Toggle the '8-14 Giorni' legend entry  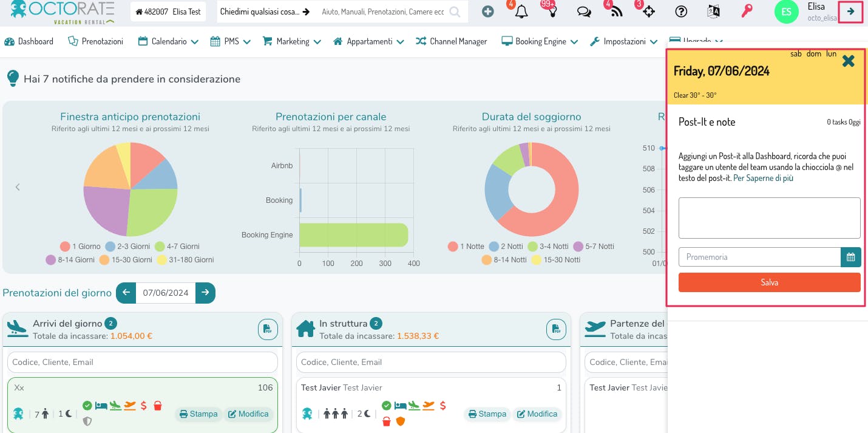pos(70,260)
